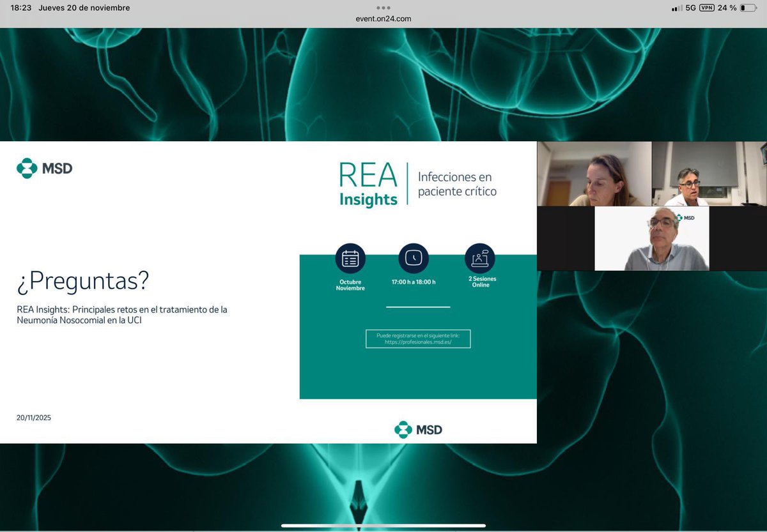
Task: Select video of woman with long hair
Action: pos(594,174)
